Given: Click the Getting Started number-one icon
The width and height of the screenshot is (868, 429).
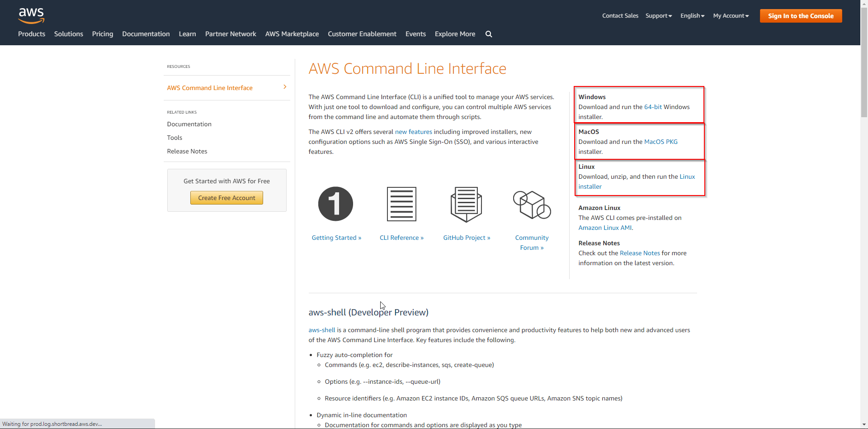Looking at the screenshot, I should [335, 204].
